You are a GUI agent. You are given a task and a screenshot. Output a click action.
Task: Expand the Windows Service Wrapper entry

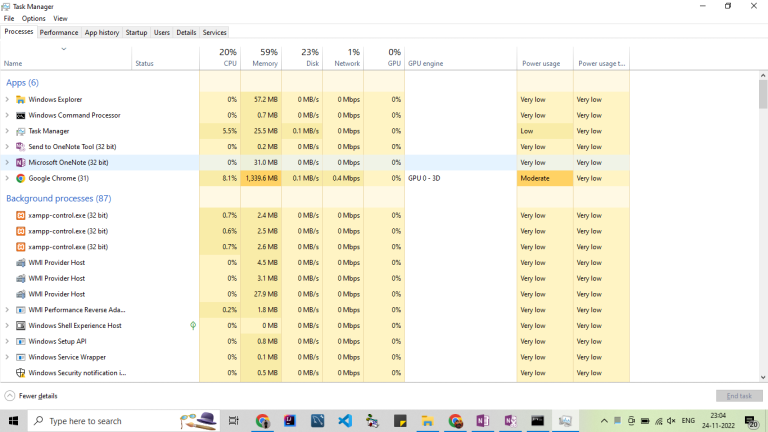point(8,357)
